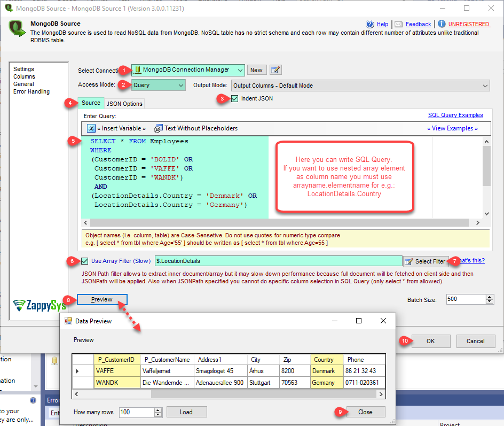
Task: Click the Load button in Data Preview
Action: pyautogui.click(x=186, y=412)
